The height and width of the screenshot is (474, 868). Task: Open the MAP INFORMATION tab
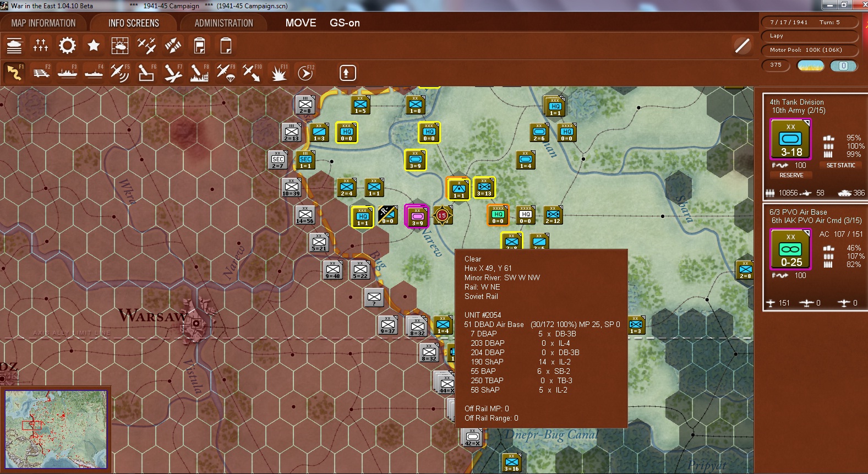point(43,23)
